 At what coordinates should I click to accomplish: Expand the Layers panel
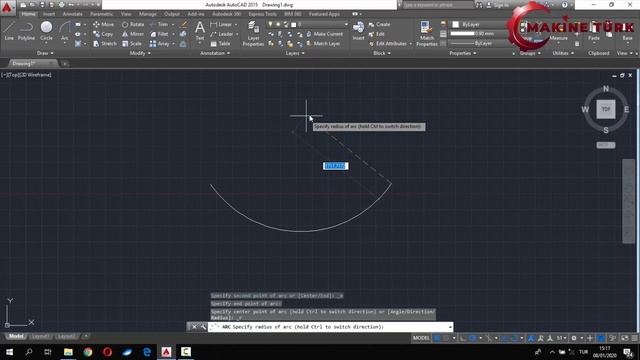pos(295,53)
